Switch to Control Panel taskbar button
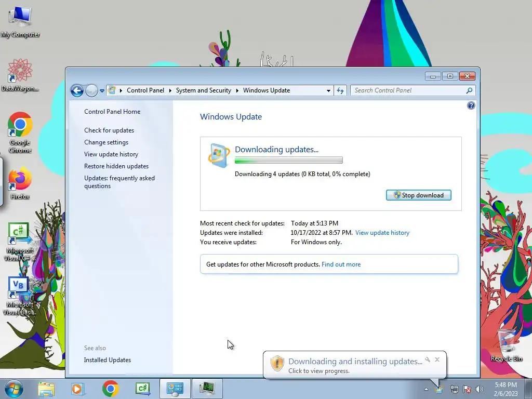The image size is (532, 399). [x=175, y=389]
